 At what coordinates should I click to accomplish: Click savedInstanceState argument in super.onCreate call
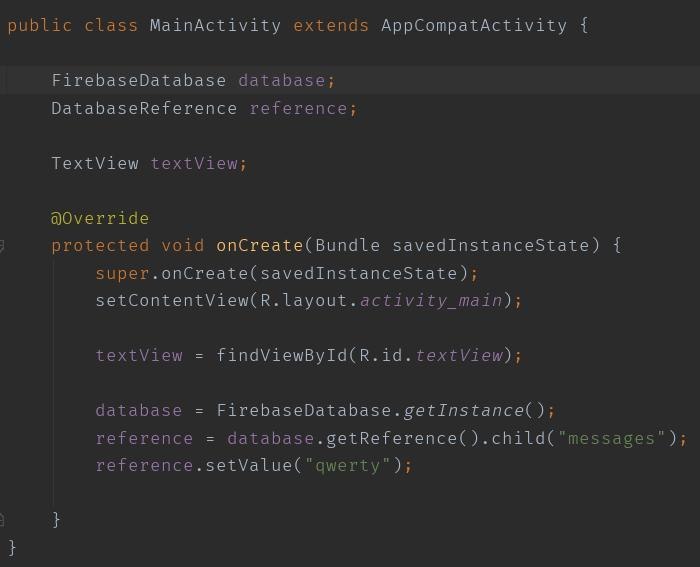(x=358, y=273)
